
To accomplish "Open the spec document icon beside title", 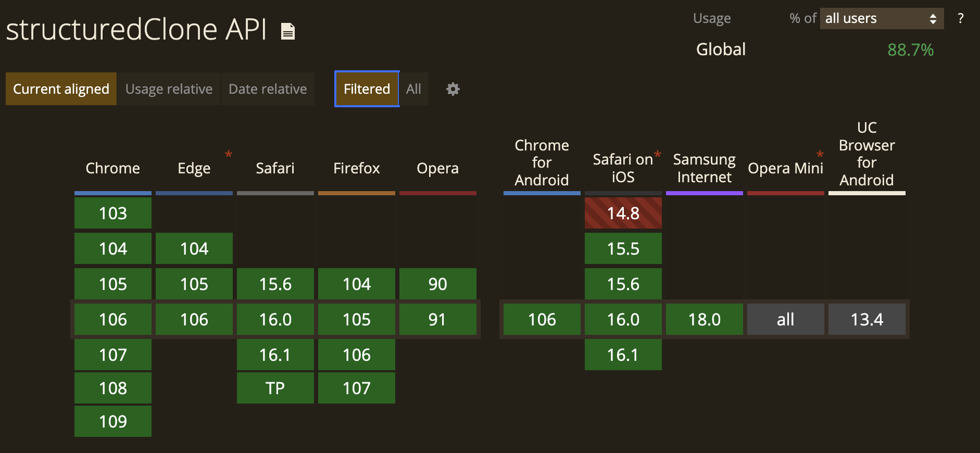I will 288,31.
